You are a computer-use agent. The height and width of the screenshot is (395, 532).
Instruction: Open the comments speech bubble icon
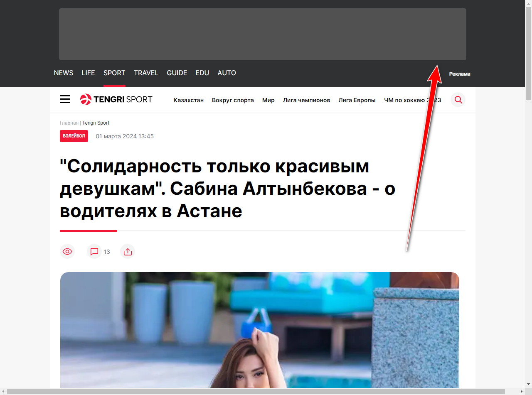[x=94, y=252]
